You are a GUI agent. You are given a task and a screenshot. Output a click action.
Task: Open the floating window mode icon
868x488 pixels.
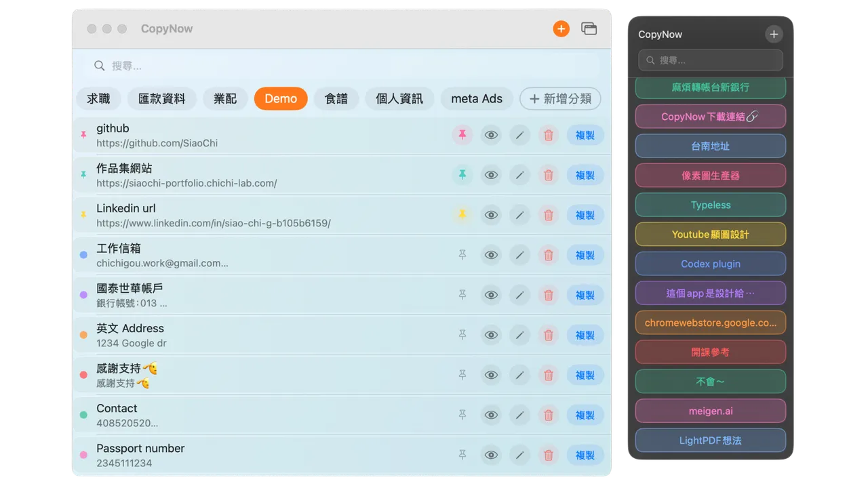click(x=589, y=28)
